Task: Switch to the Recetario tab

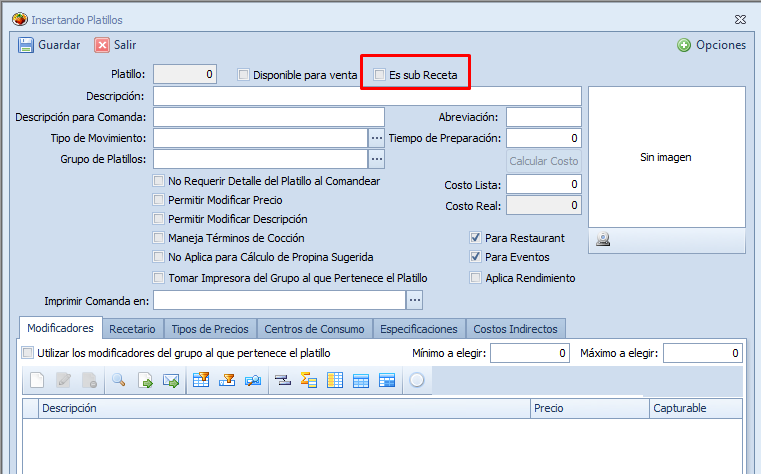Action: click(x=132, y=328)
